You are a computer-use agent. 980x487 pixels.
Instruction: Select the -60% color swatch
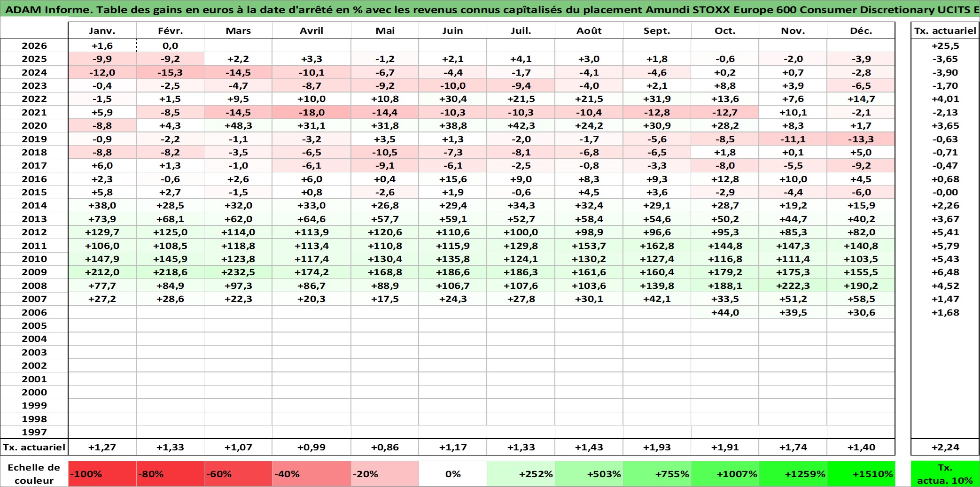tap(238, 474)
